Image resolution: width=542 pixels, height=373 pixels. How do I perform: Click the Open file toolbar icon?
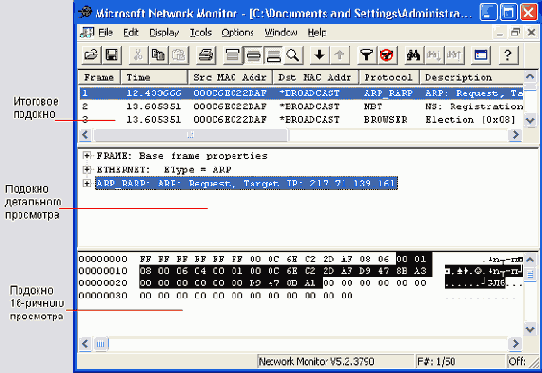tap(91, 55)
